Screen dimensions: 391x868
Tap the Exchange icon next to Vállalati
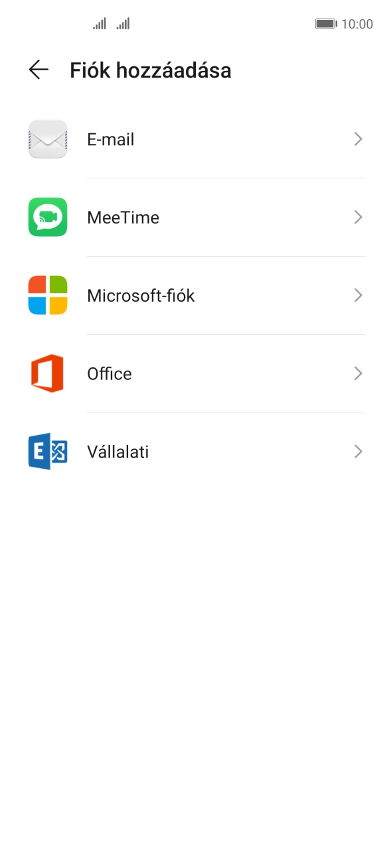[47, 452]
